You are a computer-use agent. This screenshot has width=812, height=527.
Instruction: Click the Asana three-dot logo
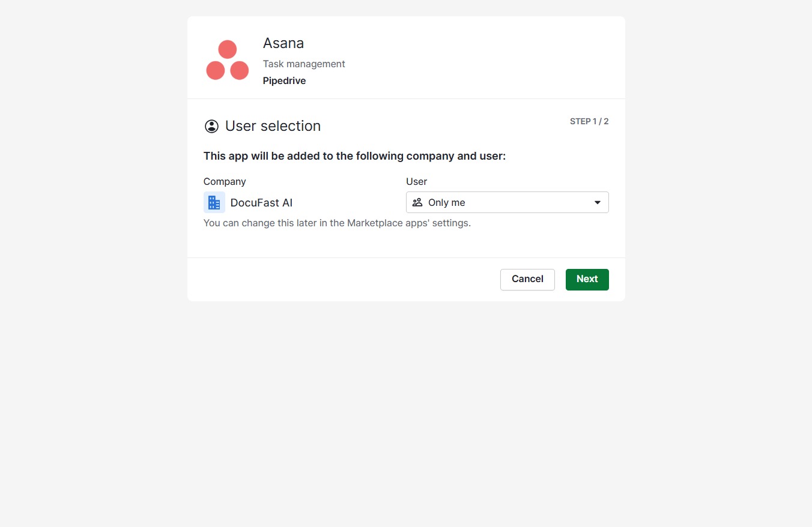tap(227, 60)
